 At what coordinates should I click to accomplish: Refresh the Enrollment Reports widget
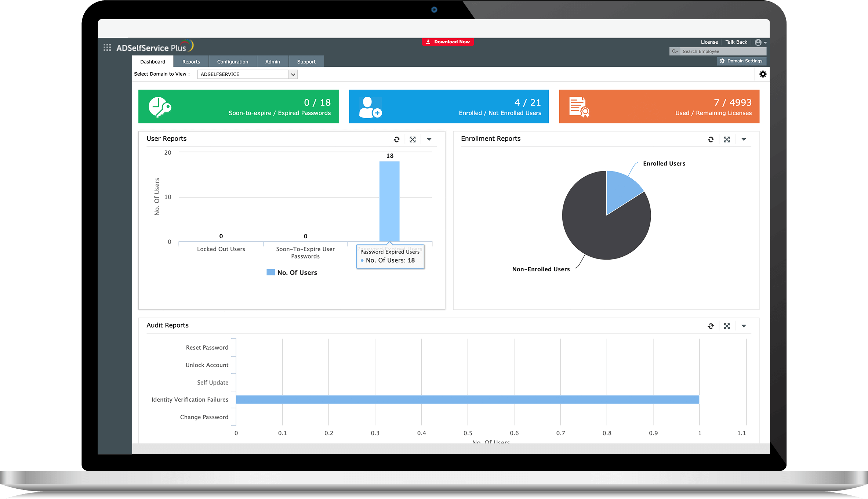point(711,140)
